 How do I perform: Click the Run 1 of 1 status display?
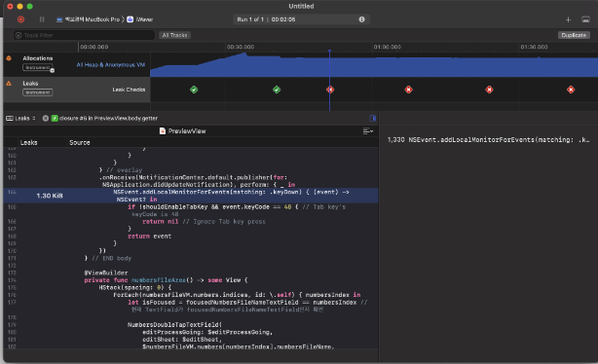(x=301, y=19)
